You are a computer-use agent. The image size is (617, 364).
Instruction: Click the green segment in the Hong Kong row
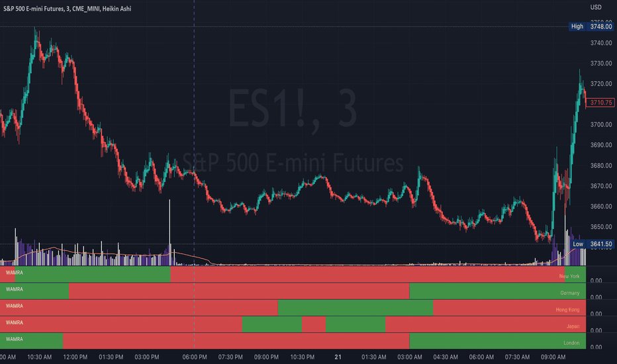coord(356,308)
